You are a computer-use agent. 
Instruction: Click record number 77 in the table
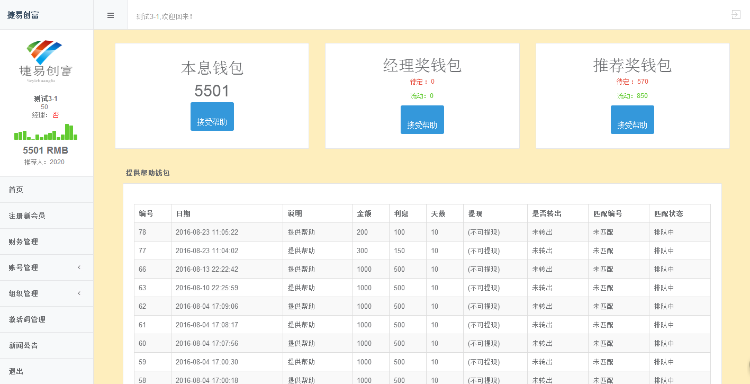[x=143, y=251]
